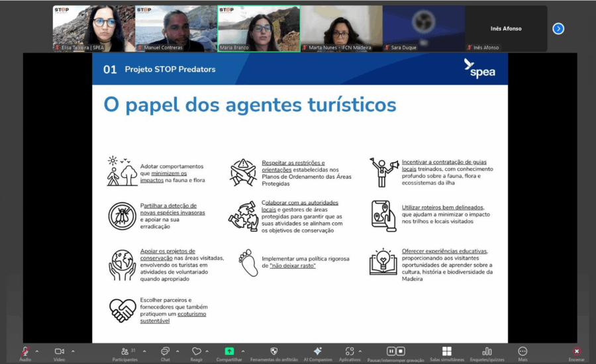
Task: Stop the recording with the square button
Action: [x=401, y=351]
